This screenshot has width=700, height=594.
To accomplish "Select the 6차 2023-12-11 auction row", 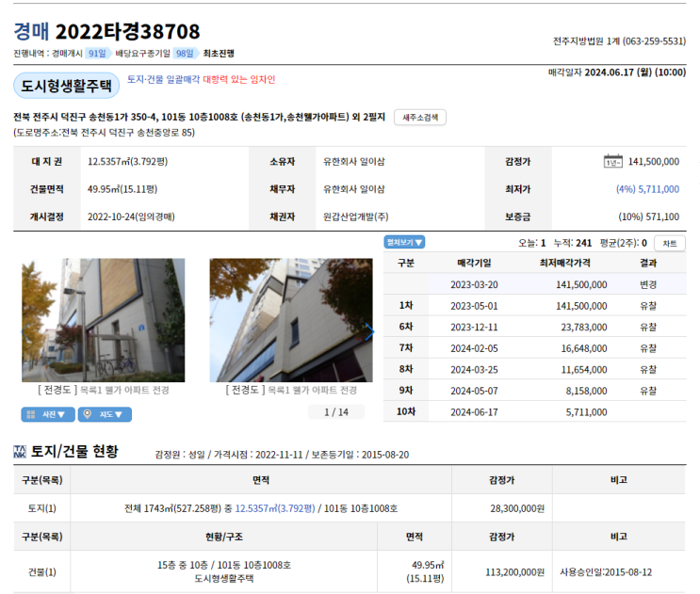I will click(535, 327).
